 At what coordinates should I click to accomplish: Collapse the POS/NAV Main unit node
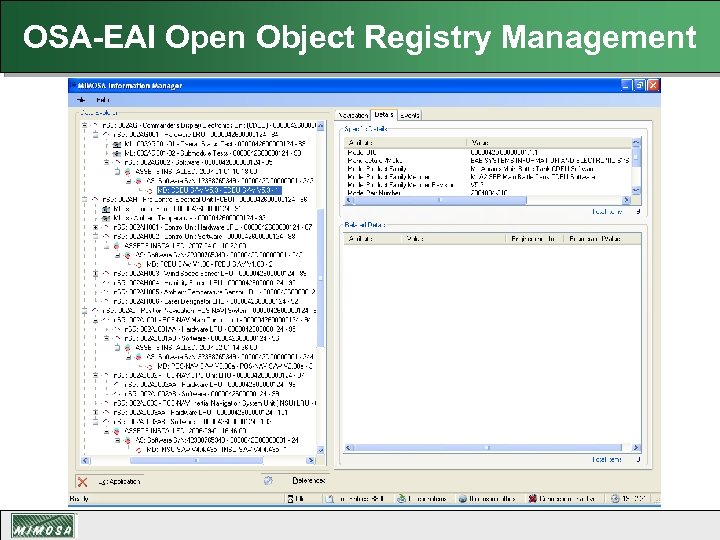[96, 320]
